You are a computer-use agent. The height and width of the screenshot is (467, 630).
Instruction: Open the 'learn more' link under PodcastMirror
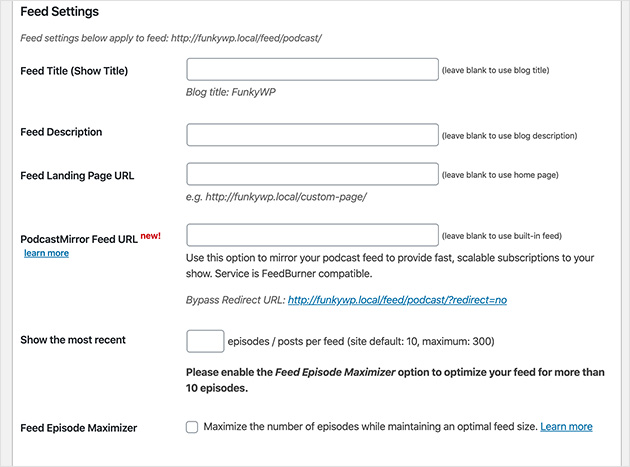(46, 254)
